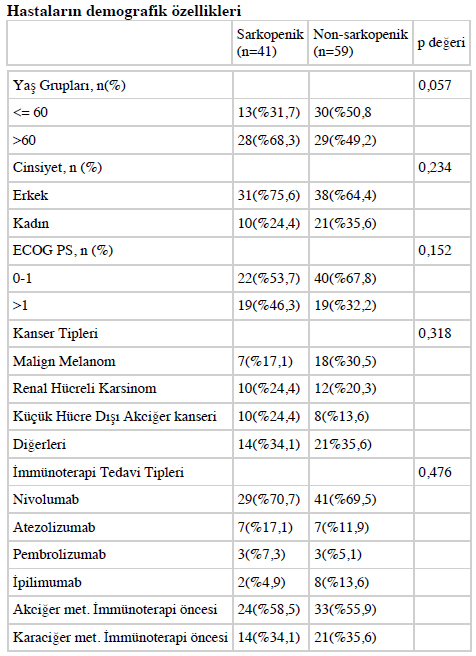
Task: Click the Karaciğer met. İmmünoterapi öncesi label
Action: (120, 638)
